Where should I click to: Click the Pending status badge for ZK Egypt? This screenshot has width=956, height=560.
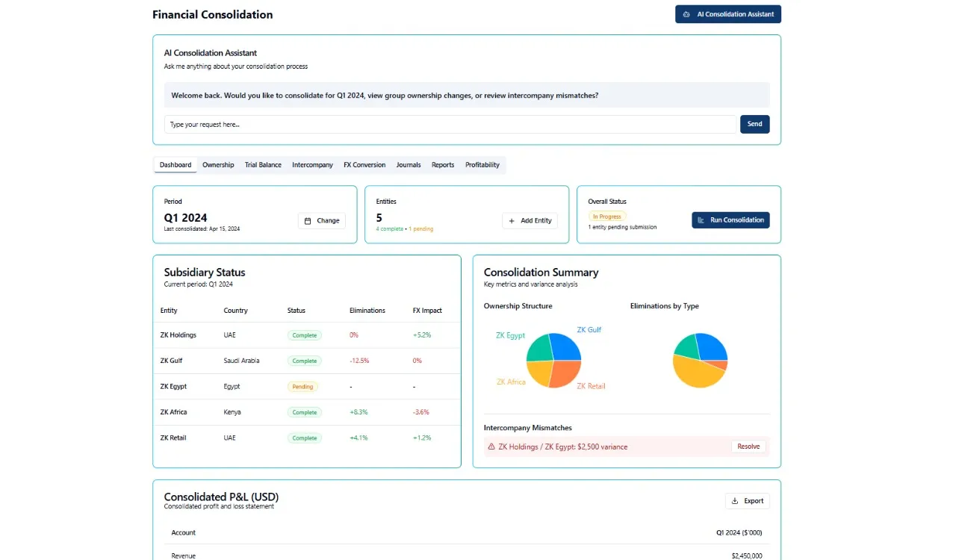(302, 387)
